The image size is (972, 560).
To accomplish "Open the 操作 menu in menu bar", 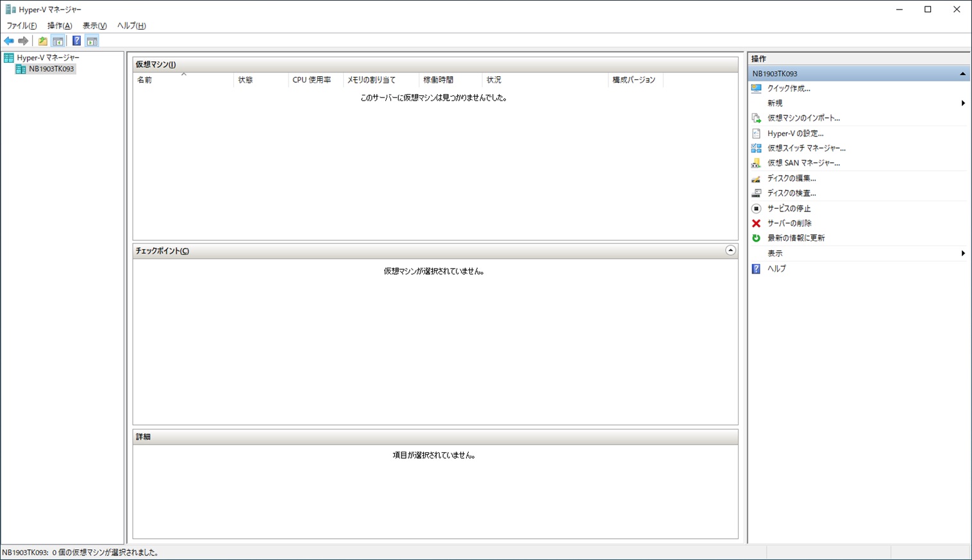I will pos(60,26).
